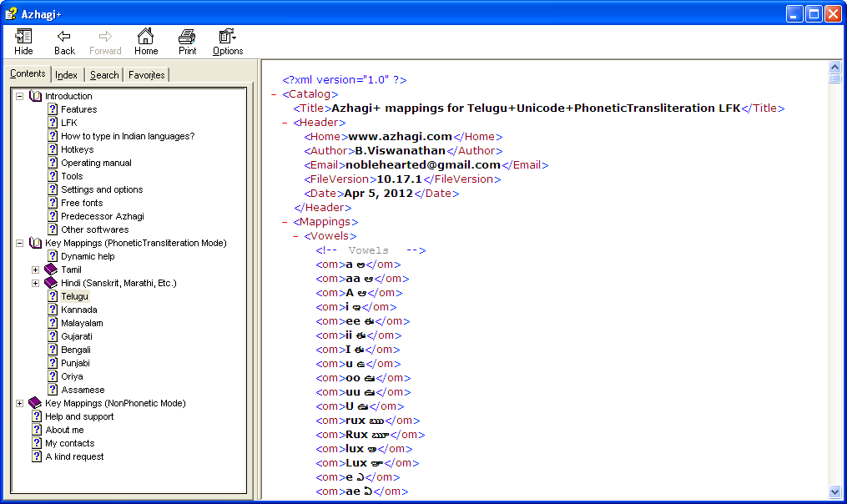Open the Punjabi topic
Viewport: 847px width, 504px height.
click(x=75, y=363)
